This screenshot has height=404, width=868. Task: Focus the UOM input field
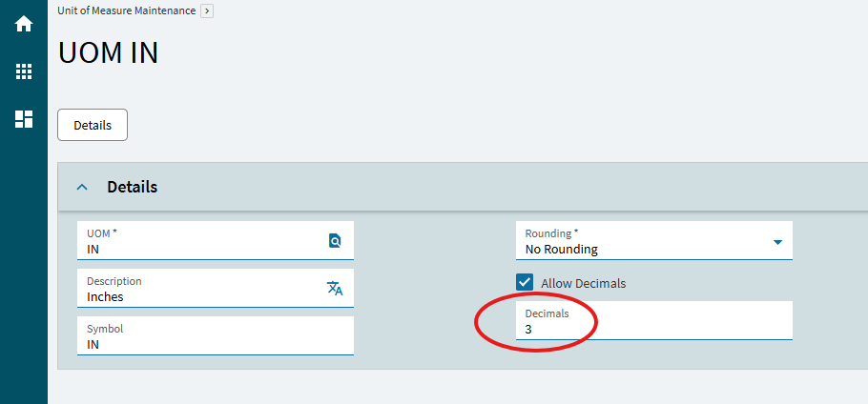(200, 249)
